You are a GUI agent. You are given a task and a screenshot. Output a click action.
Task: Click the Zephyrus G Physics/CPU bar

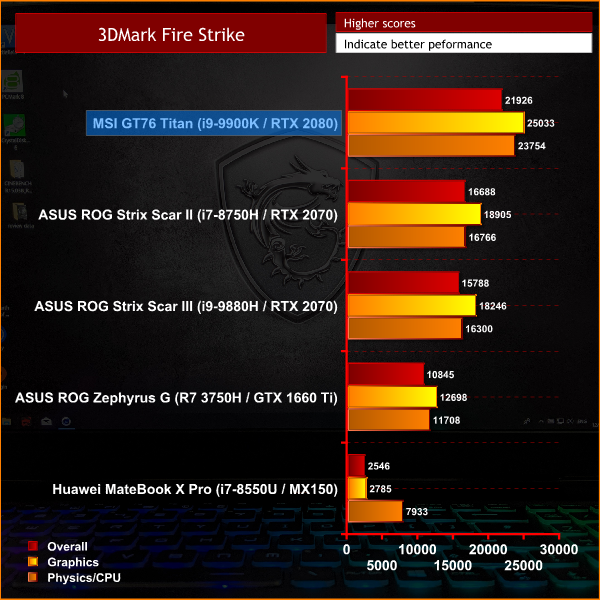pyautogui.click(x=389, y=420)
